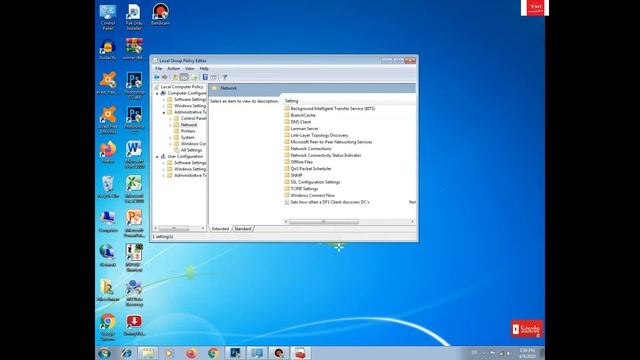Select 'Sets how often a DFS Client discovers DC's'
This screenshot has height=360, width=640.
point(327,202)
